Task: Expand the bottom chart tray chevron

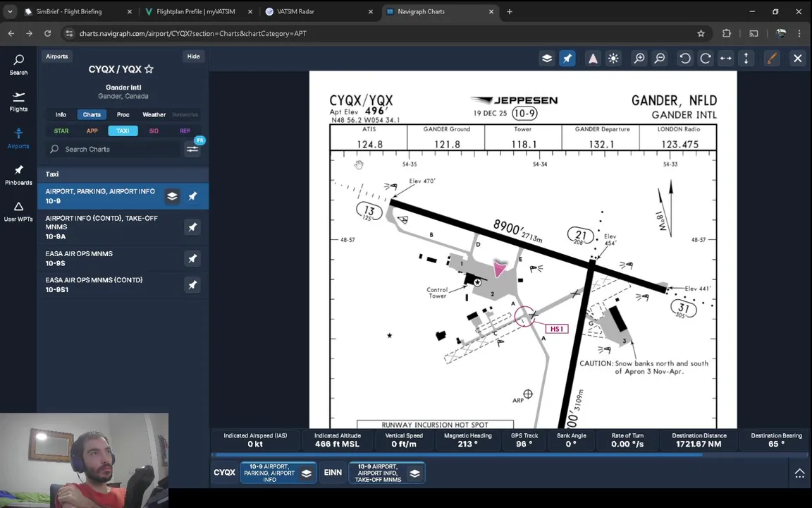Action: point(799,473)
